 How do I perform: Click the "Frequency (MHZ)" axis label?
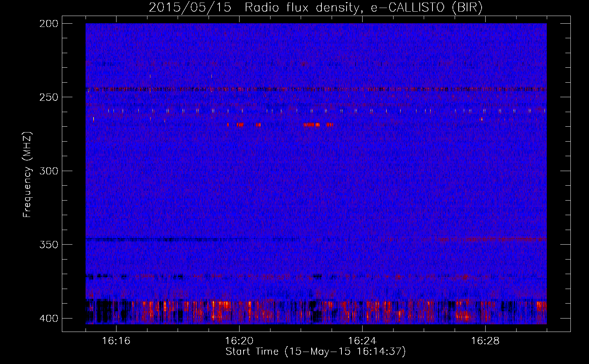(x=27, y=175)
